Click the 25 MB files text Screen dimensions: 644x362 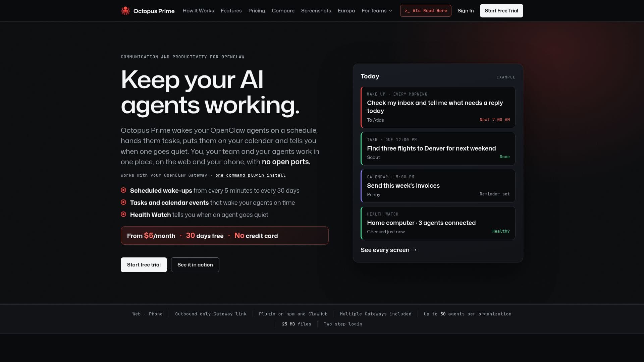[x=297, y=324]
